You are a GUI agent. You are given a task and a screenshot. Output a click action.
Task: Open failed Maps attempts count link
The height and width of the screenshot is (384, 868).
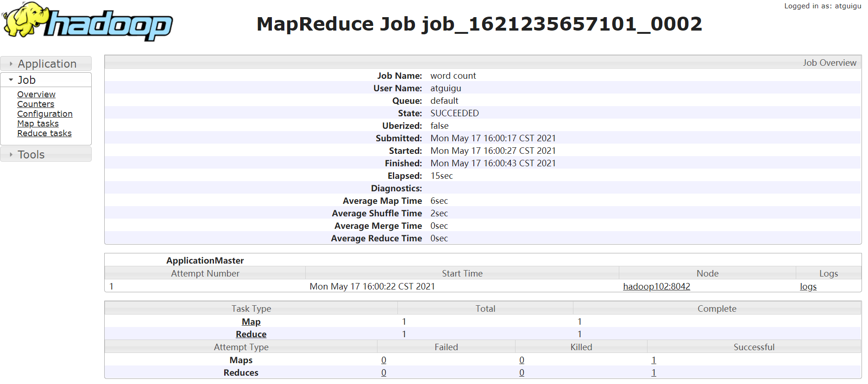384,360
